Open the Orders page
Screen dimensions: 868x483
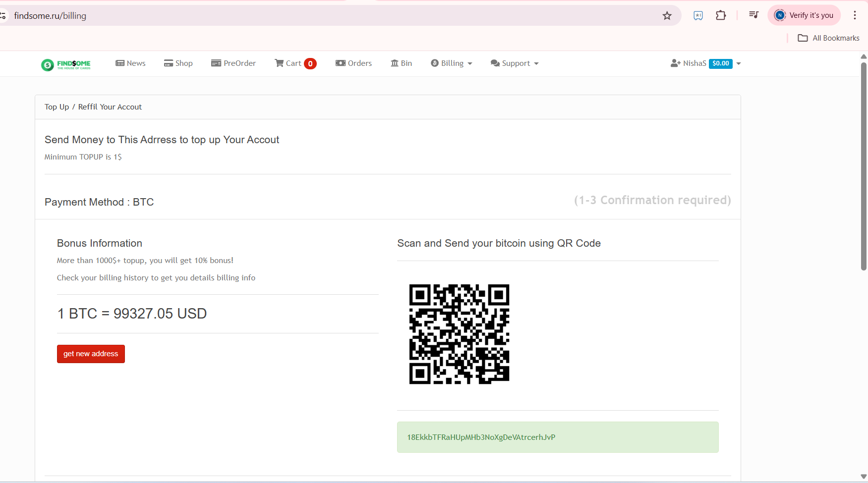pyautogui.click(x=353, y=63)
